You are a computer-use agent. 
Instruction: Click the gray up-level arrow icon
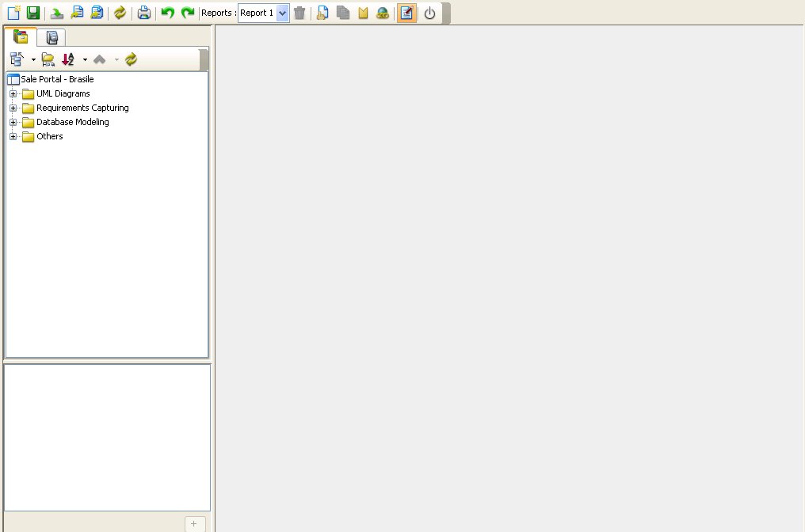click(100, 59)
